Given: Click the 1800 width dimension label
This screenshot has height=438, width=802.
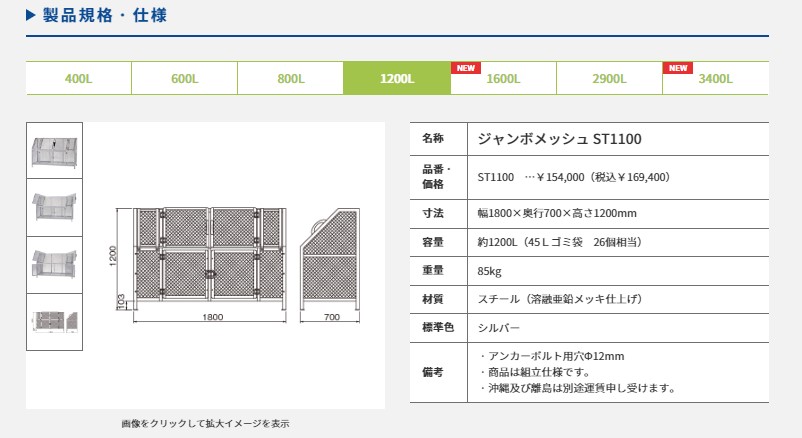Looking at the screenshot, I should (x=213, y=317).
